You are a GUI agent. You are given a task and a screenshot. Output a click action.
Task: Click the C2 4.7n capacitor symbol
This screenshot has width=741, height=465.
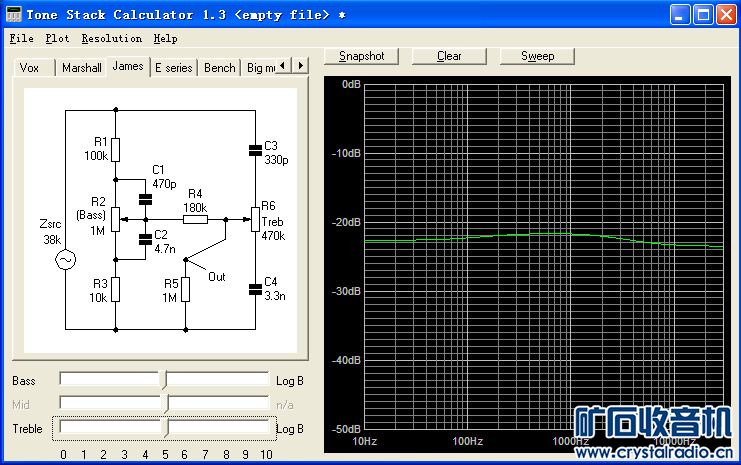(146, 238)
